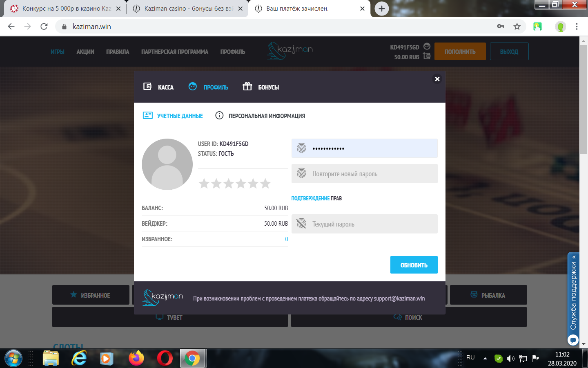This screenshot has height=368, width=588.
Task: Click the 'USER ID: KD491F5GD' text
Action: pos(223,144)
